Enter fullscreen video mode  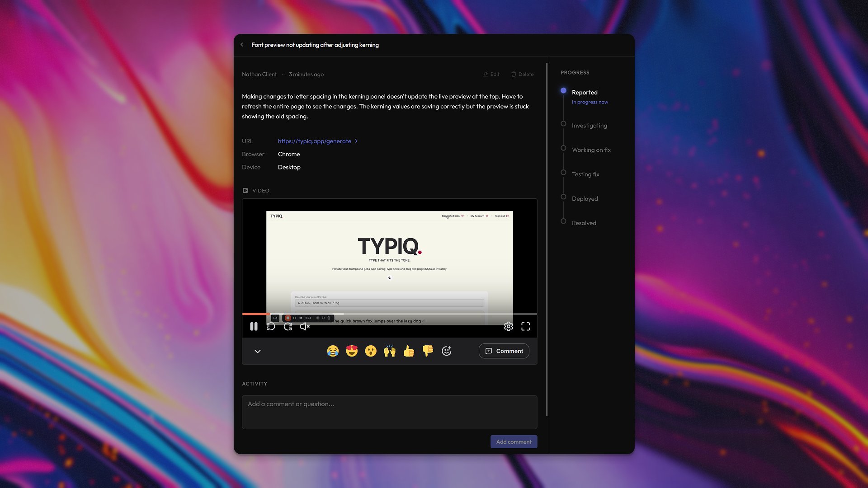526,326
